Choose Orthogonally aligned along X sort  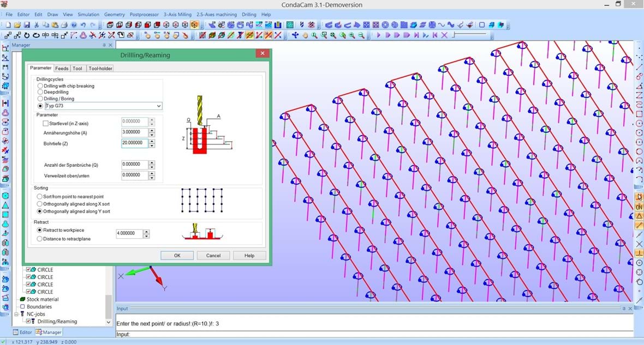[x=40, y=204]
